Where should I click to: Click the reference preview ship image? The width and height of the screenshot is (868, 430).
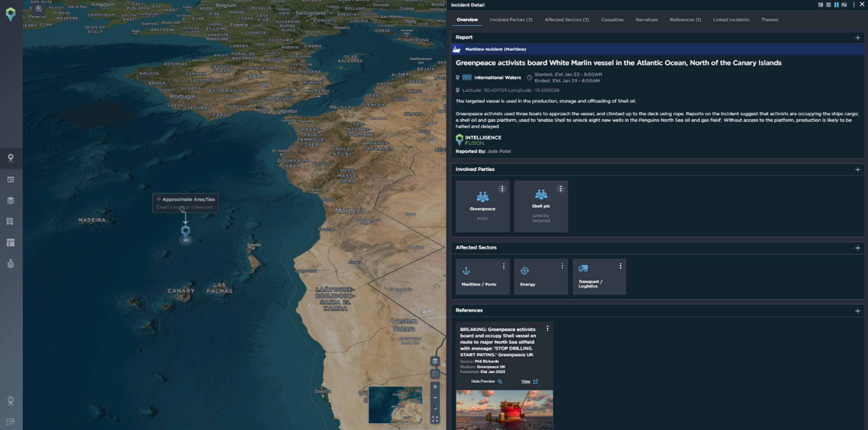tap(504, 410)
